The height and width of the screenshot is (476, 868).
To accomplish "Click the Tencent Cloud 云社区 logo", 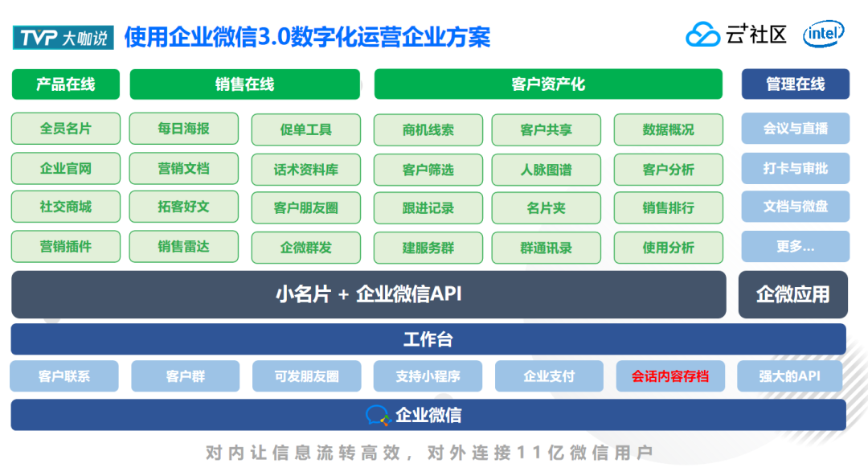I will coord(735,35).
